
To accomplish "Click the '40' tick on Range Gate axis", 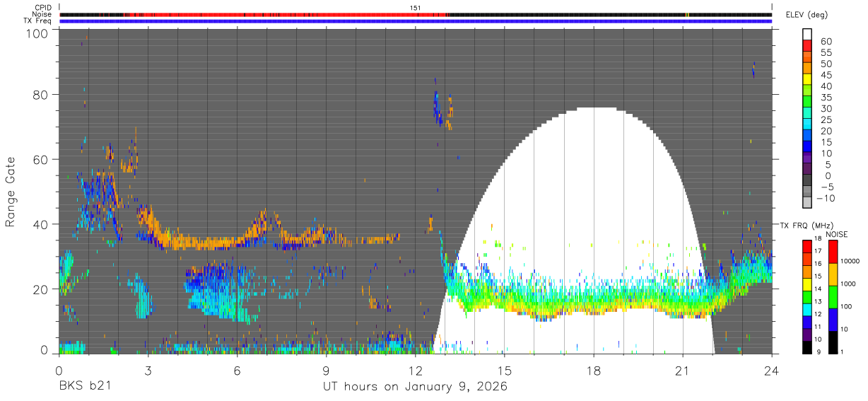I will pyautogui.click(x=41, y=224).
